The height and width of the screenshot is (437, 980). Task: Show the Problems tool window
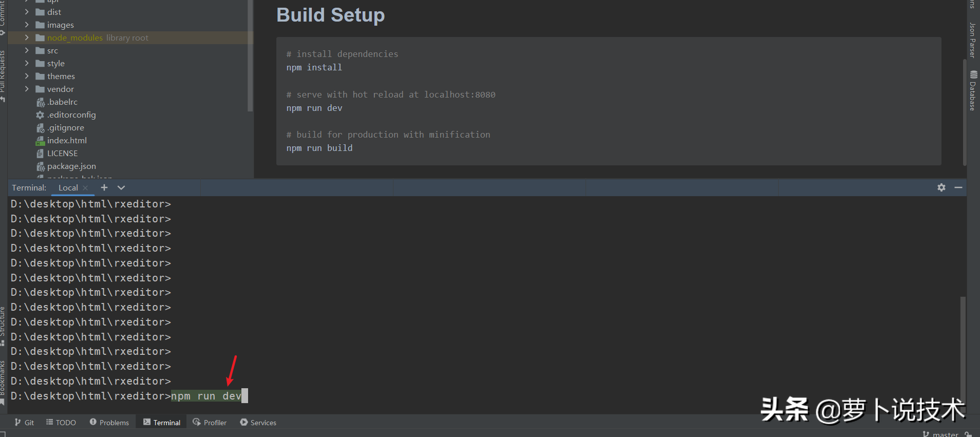(109, 422)
